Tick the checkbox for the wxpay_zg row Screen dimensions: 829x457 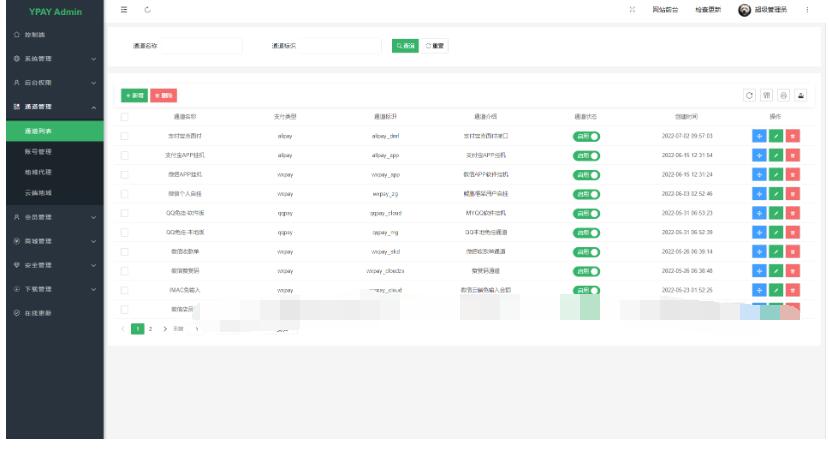click(125, 194)
